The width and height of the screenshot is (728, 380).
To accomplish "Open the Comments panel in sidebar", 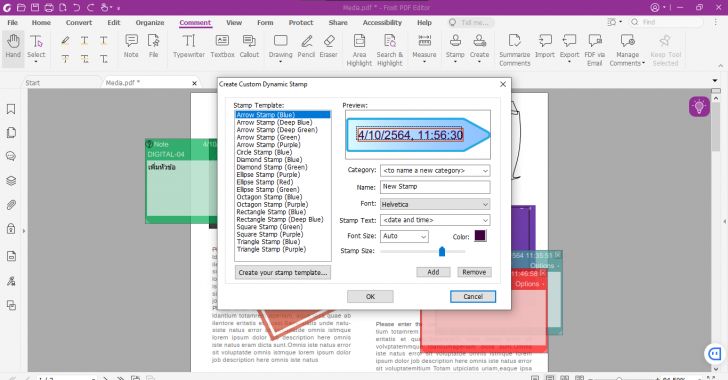I will 11,157.
